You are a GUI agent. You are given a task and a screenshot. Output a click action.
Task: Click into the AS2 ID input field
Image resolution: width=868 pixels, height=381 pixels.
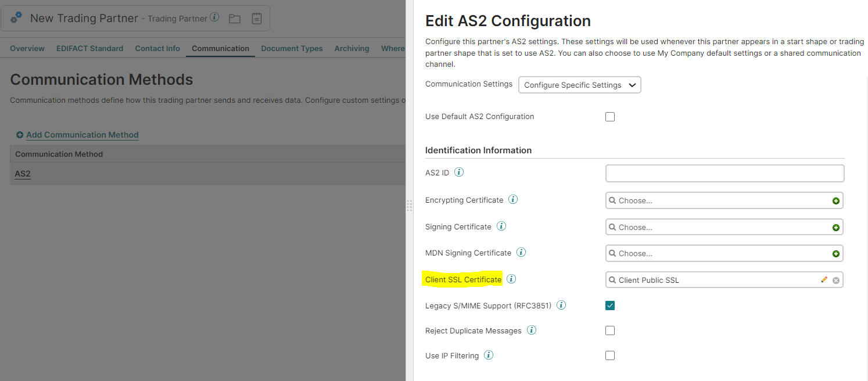click(x=724, y=173)
